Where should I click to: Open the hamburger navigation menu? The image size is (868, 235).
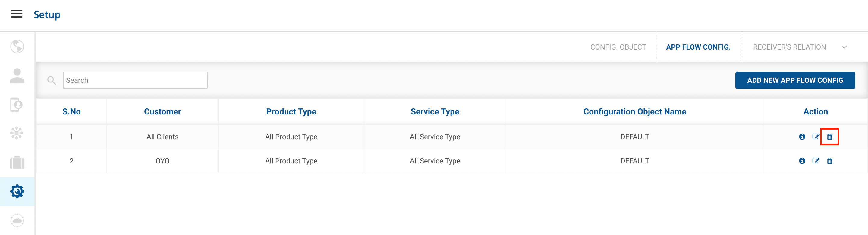click(17, 14)
